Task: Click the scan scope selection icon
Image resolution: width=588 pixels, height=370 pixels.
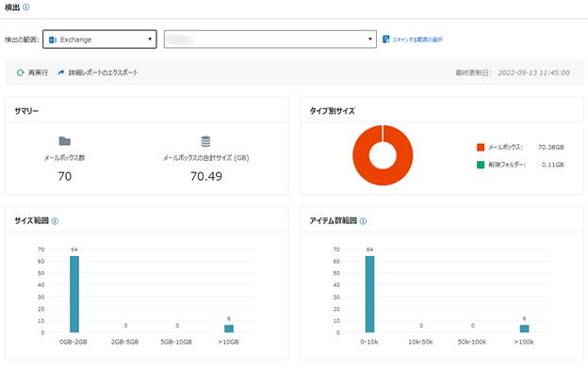Action: 386,40
